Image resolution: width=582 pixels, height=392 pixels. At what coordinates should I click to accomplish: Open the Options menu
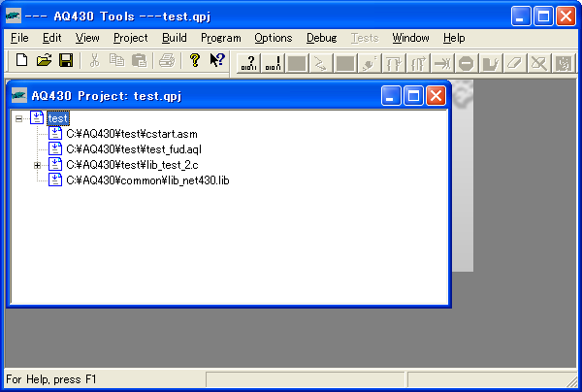coord(274,38)
